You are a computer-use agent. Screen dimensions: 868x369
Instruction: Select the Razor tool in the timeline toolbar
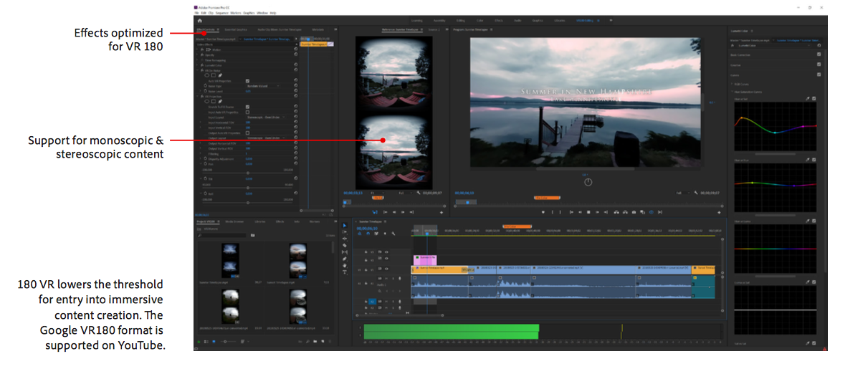pos(345,245)
